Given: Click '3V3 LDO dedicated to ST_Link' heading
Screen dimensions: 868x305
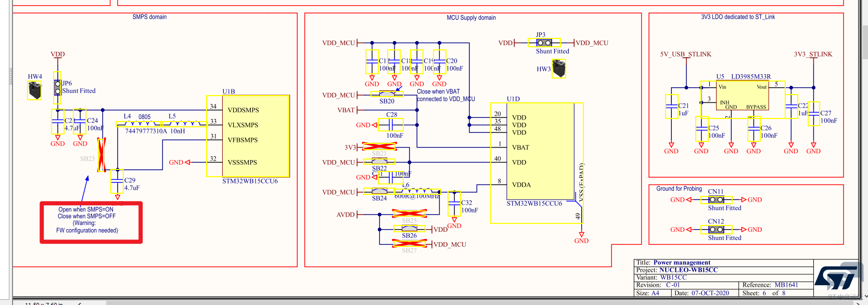Looking at the screenshot, I should click(738, 17).
